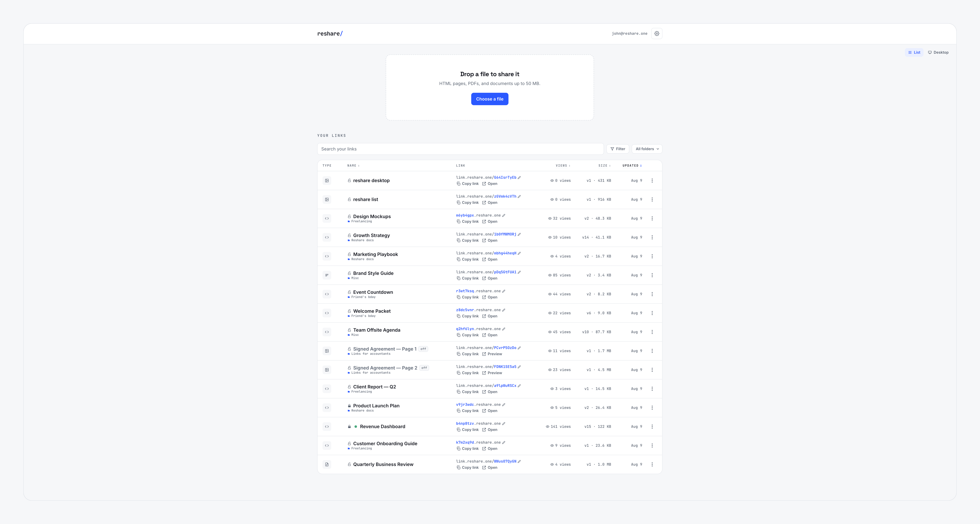Open the kebab menu for Team Offsite Agenda
980x524 pixels.
tap(652, 332)
